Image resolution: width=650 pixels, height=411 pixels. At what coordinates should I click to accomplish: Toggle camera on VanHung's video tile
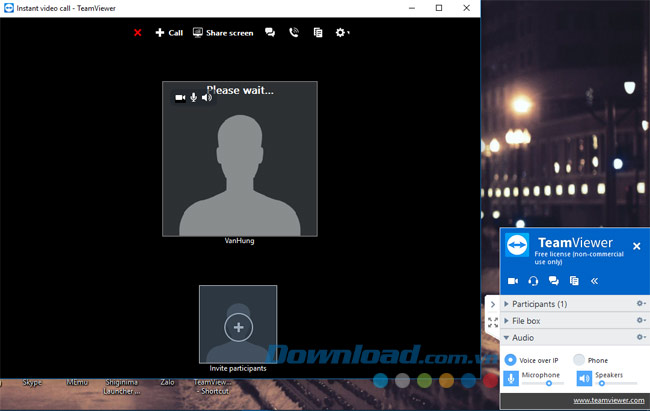(180, 98)
